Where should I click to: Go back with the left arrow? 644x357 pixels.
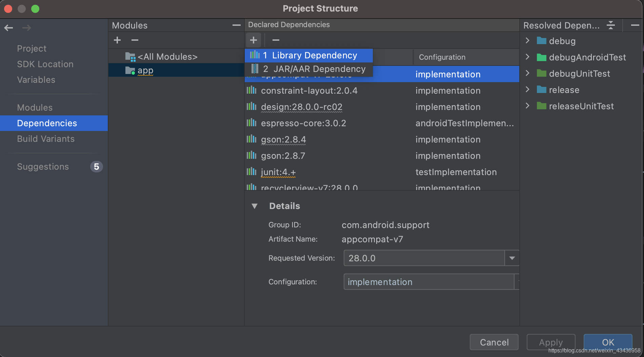click(9, 28)
